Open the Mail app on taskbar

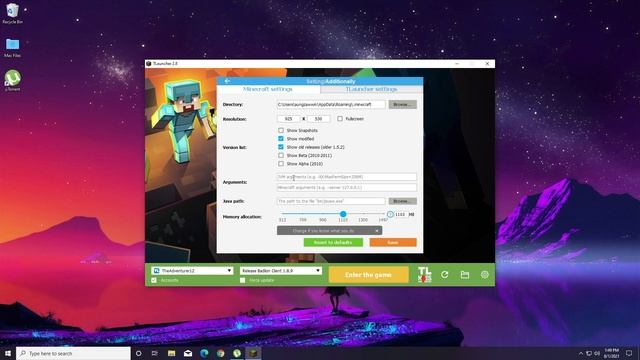pyautogui.click(x=188, y=353)
